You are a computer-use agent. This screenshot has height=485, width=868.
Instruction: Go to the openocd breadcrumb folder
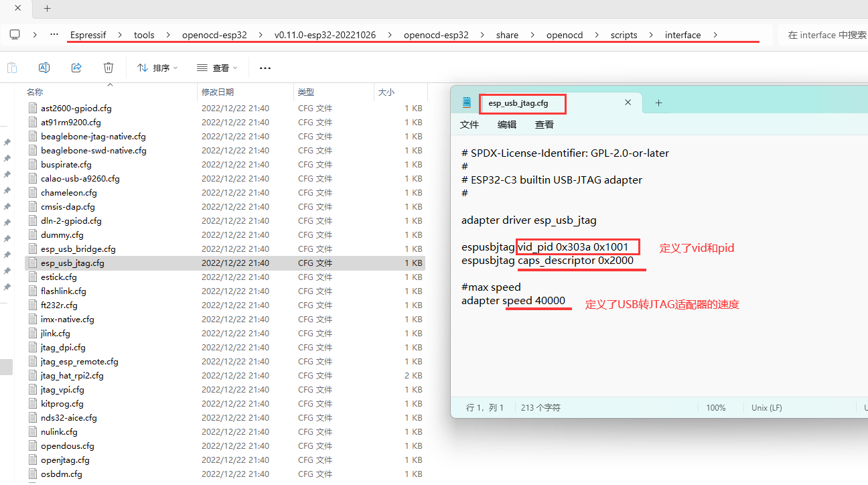click(565, 35)
